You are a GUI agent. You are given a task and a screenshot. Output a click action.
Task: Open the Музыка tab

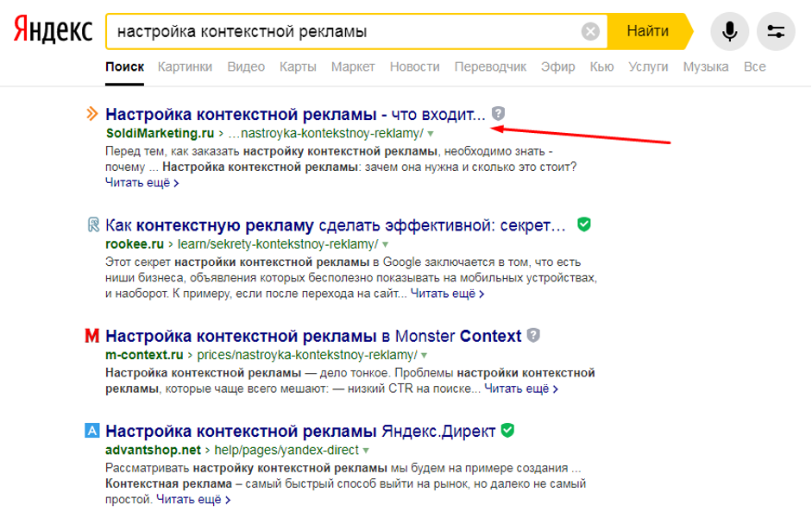tap(706, 66)
